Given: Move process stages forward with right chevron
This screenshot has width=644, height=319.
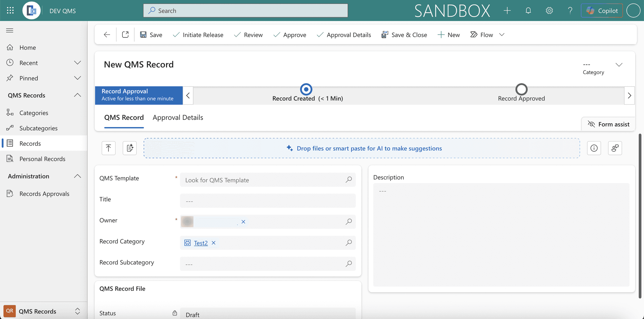Looking at the screenshot, I should [x=629, y=95].
